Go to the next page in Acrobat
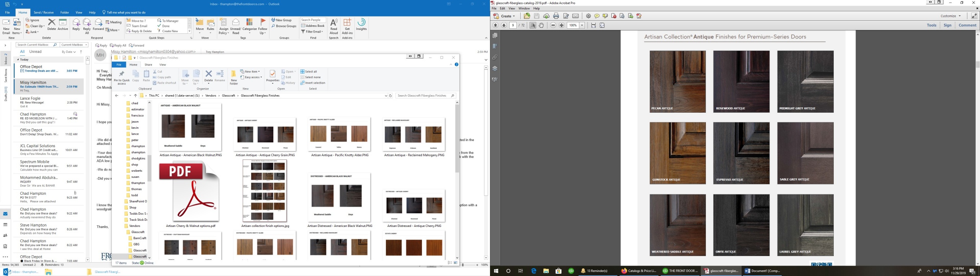This screenshot has height=276, width=980. [x=504, y=25]
